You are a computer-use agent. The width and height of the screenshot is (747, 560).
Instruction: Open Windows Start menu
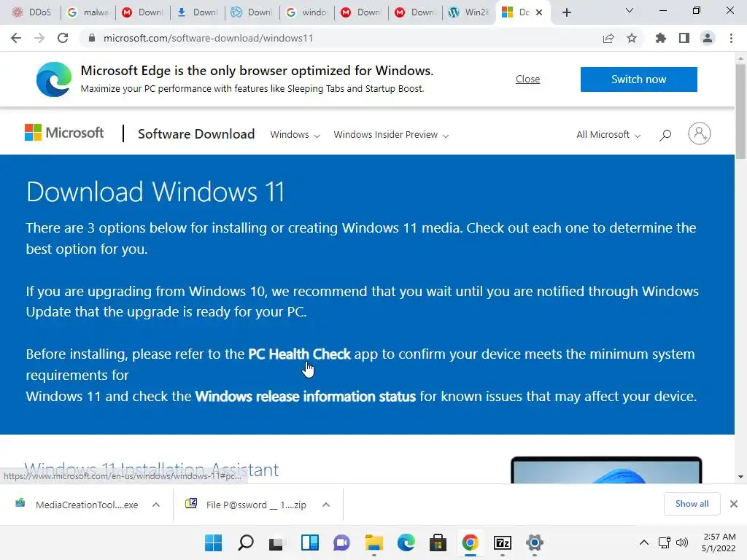214,542
